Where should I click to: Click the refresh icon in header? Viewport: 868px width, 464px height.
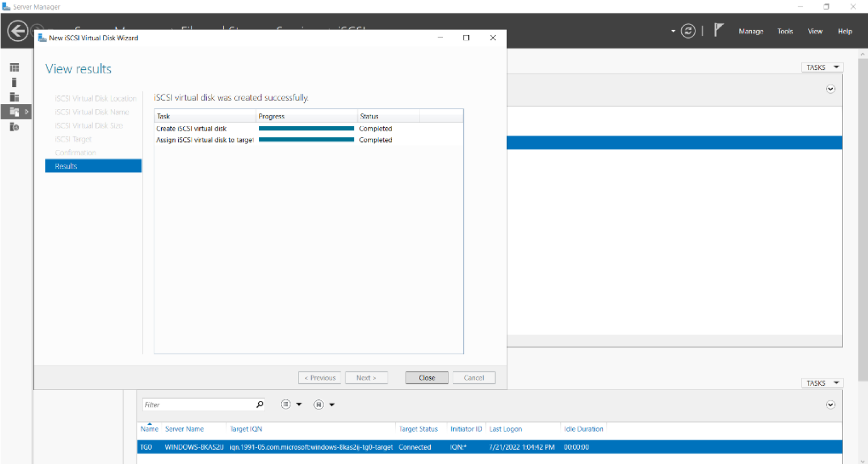click(688, 31)
